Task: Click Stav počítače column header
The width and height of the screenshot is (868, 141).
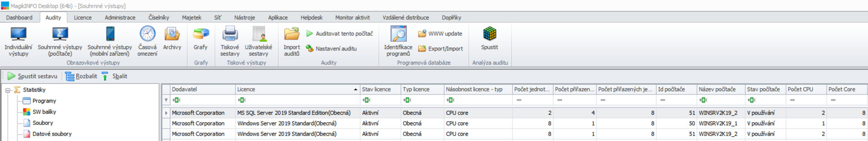Action: 765,89
